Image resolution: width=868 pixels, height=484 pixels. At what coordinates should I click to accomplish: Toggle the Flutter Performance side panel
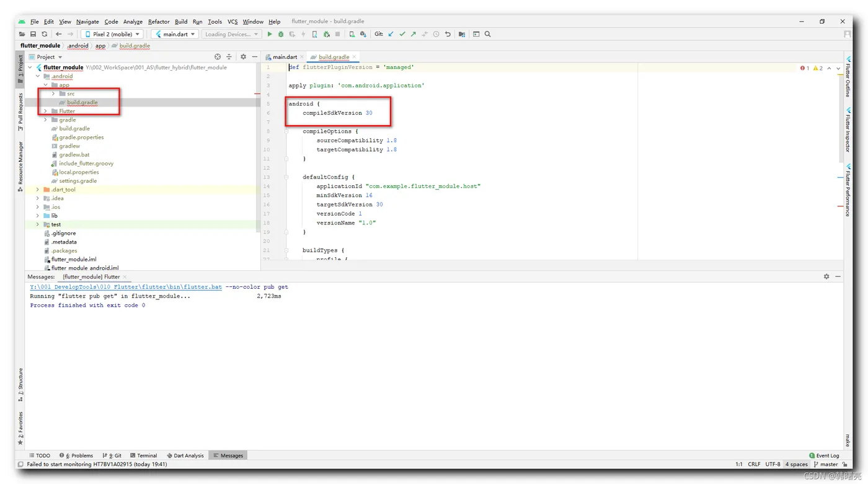click(x=848, y=189)
